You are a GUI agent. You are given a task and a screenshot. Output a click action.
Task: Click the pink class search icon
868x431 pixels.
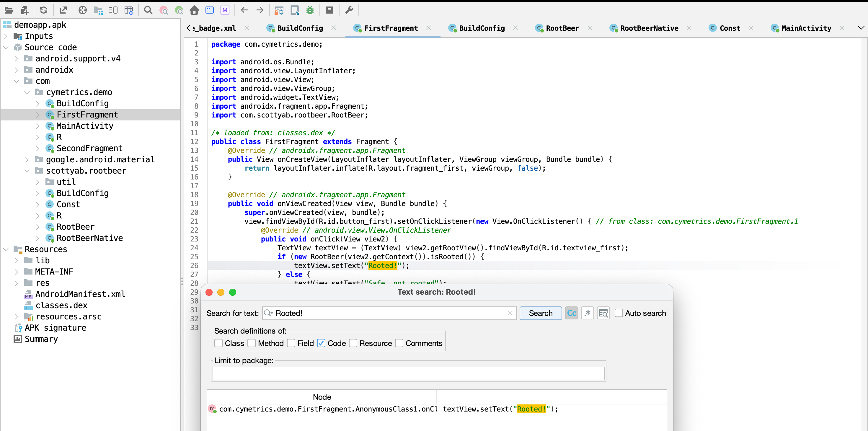tap(164, 10)
